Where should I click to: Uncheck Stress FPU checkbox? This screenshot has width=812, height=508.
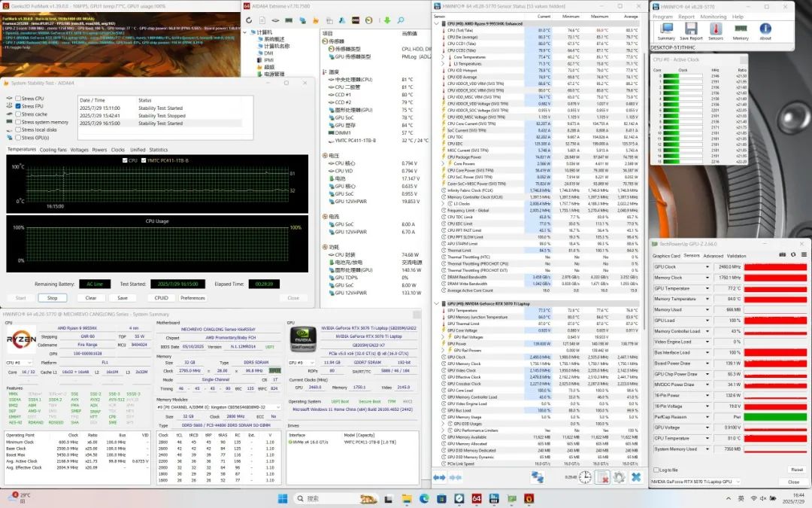point(18,106)
